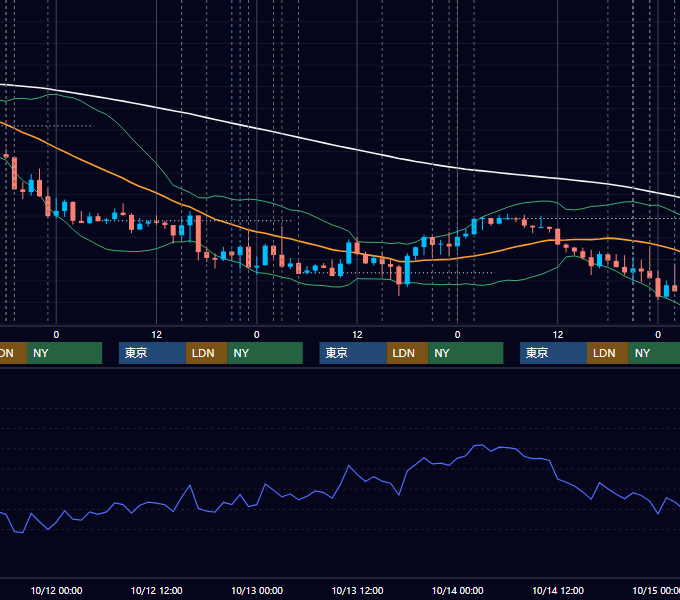The image size is (680, 600).
Task: Click hour label 12 above 10/12 12:00
Action: pyautogui.click(x=157, y=335)
